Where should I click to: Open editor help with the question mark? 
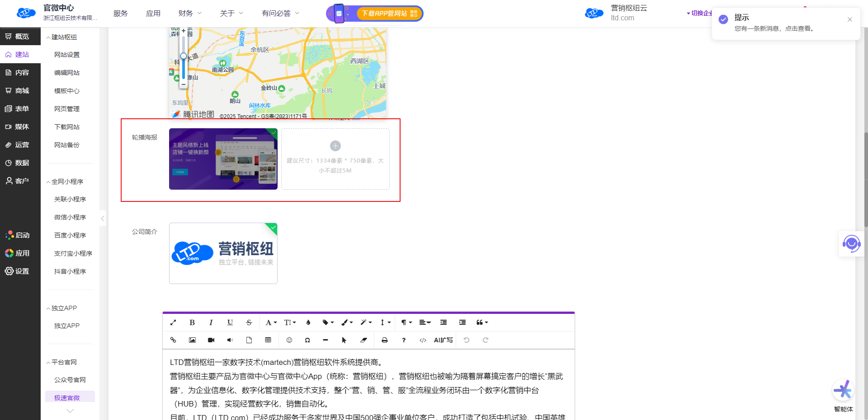pos(404,340)
